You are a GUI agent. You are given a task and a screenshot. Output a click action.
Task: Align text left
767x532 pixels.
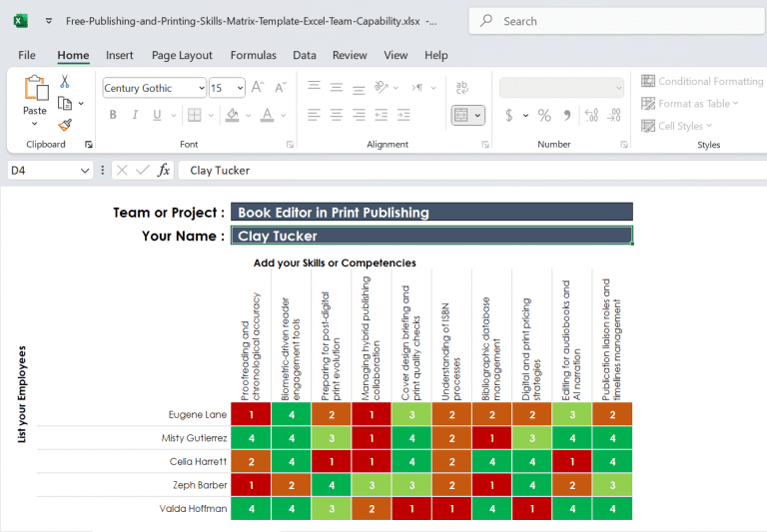314,115
